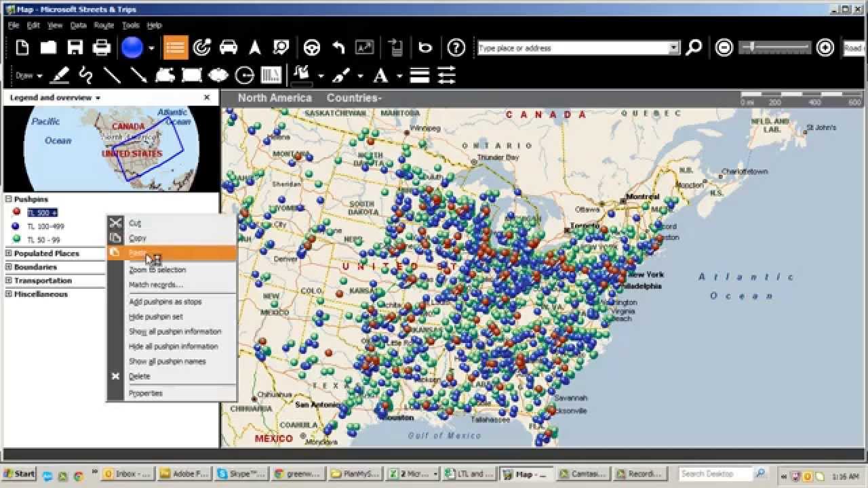
Task: Switch to Skype in the taskbar
Action: [241, 474]
